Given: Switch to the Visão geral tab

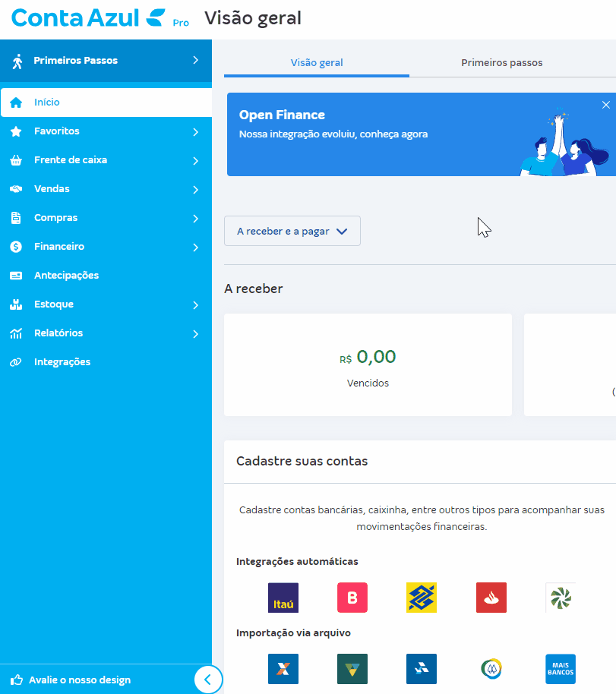Looking at the screenshot, I should pos(317,63).
